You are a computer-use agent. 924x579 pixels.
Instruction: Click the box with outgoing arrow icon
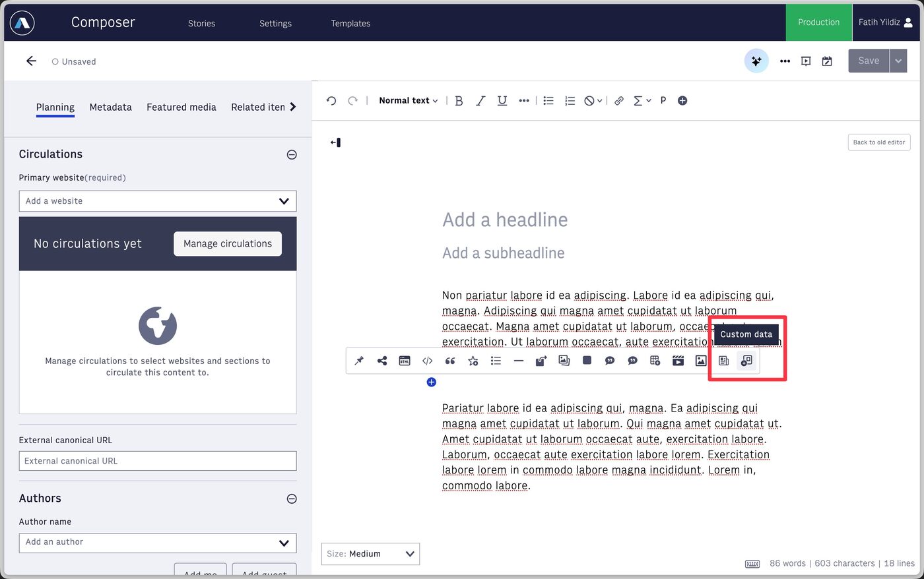pos(541,361)
